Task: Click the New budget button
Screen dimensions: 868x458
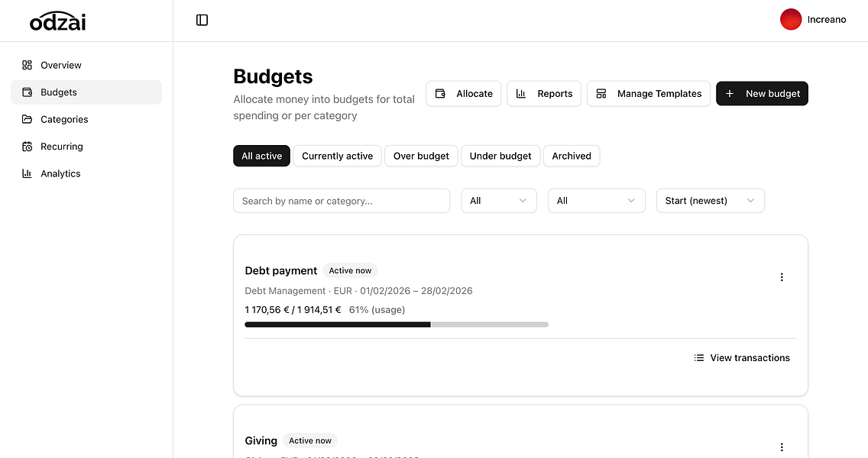Action: [x=762, y=93]
